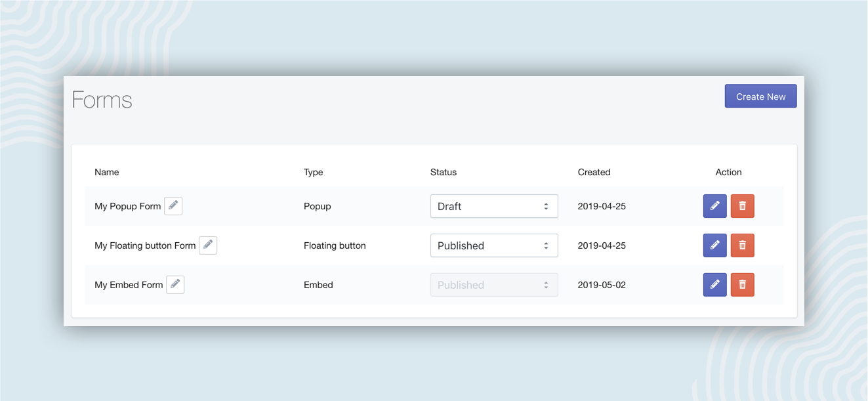The width and height of the screenshot is (868, 401).
Task: Delete the My Floating button Form row
Action: pos(743,245)
